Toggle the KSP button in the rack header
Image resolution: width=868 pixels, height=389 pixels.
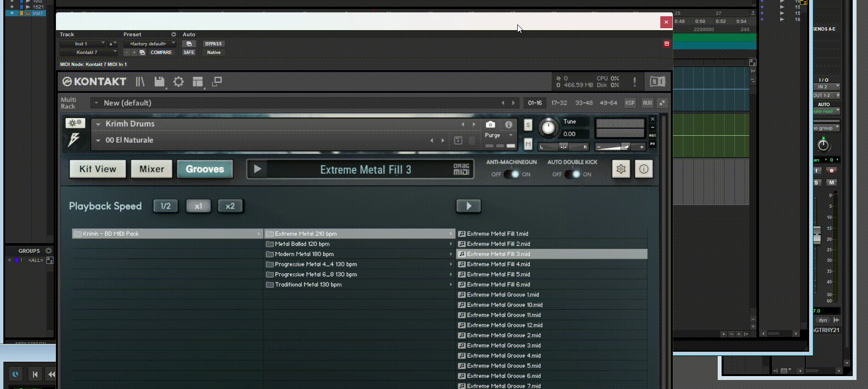(x=630, y=103)
